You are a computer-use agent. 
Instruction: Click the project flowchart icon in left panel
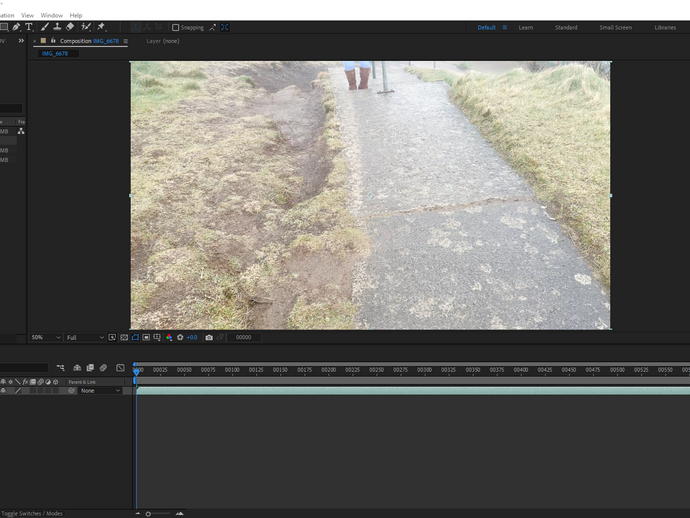tap(21, 131)
